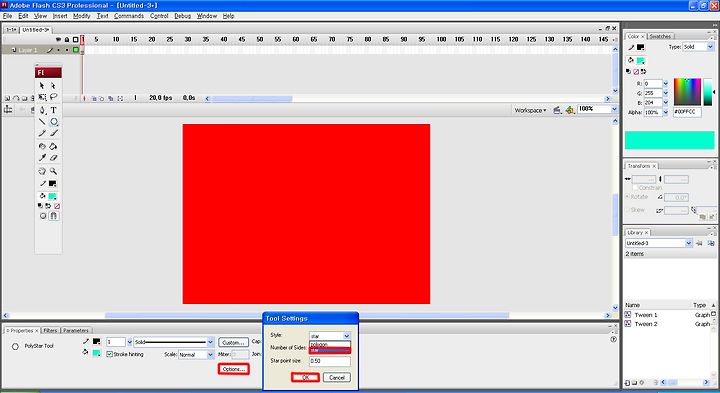Switch to the Swatches tab

pos(660,36)
